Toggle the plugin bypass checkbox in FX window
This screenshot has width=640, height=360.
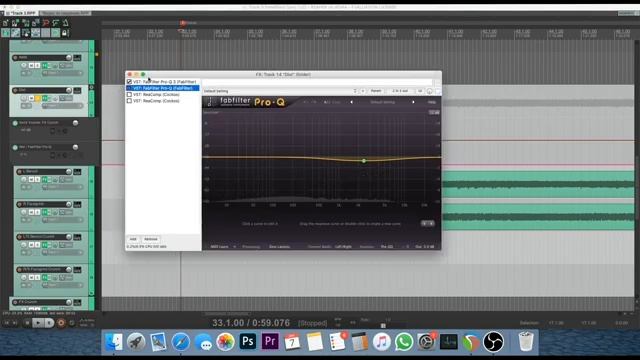438,91
